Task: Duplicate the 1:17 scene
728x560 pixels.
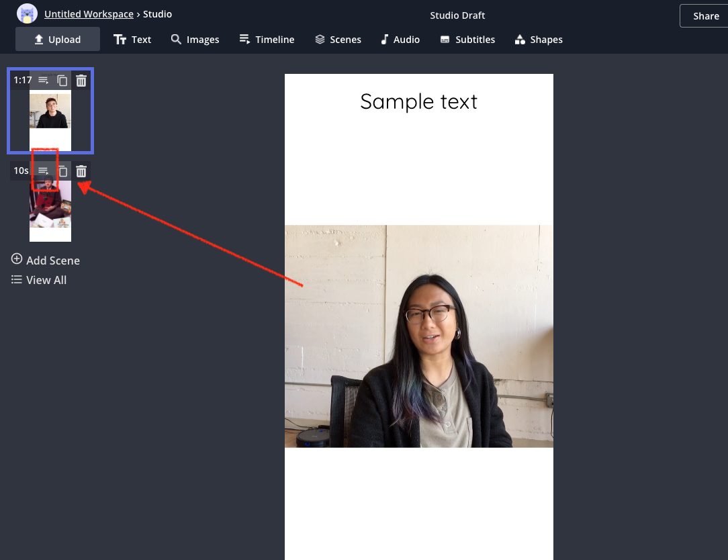Action: [x=62, y=81]
